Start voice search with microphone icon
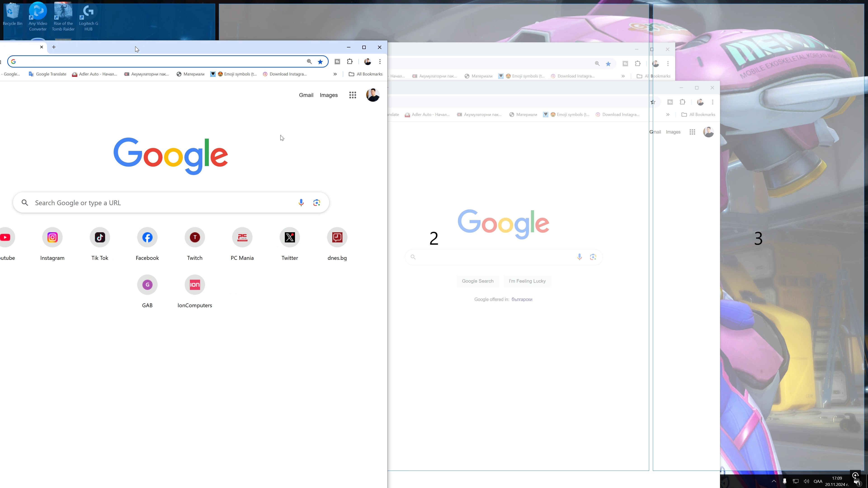Image resolution: width=868 pixels, height=488 pixels. [301, 203]
